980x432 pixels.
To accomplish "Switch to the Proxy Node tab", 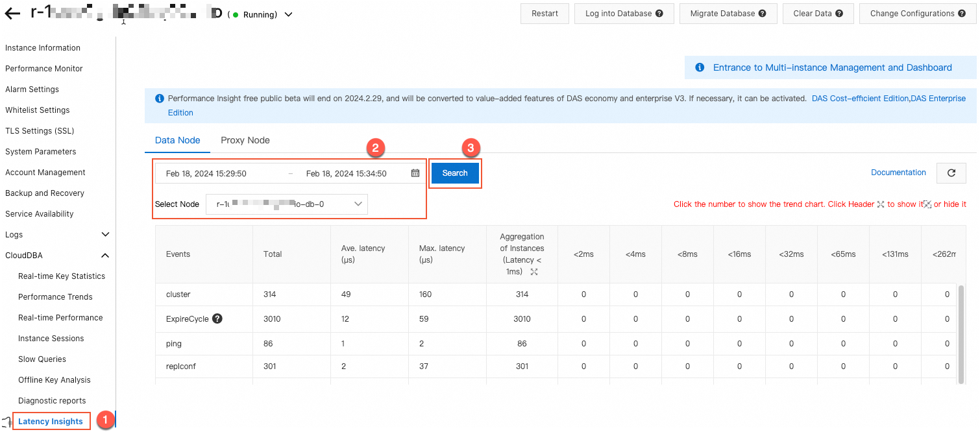I will pos(245,140).
